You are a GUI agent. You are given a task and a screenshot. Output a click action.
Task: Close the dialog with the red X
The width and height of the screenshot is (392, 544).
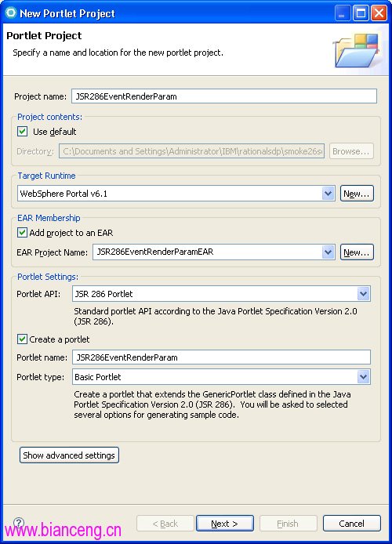pos(379,13)
